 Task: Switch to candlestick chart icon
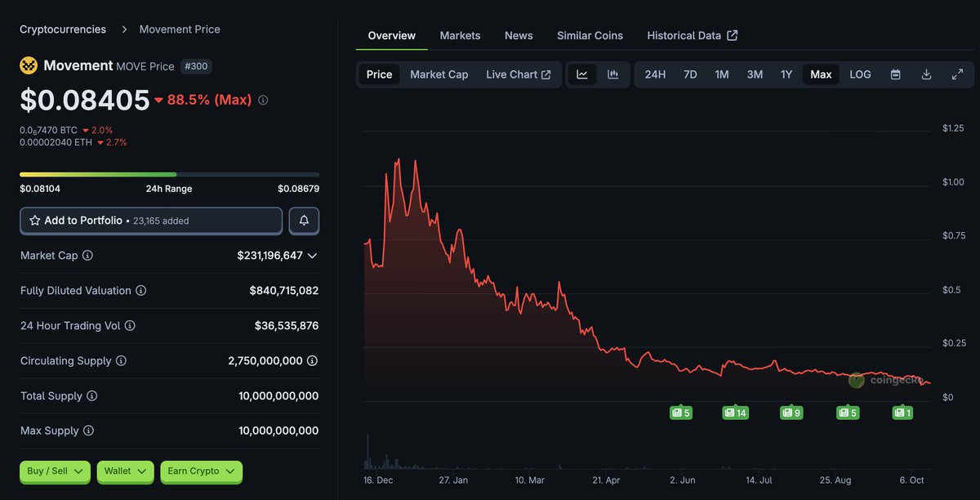[613, 74]
